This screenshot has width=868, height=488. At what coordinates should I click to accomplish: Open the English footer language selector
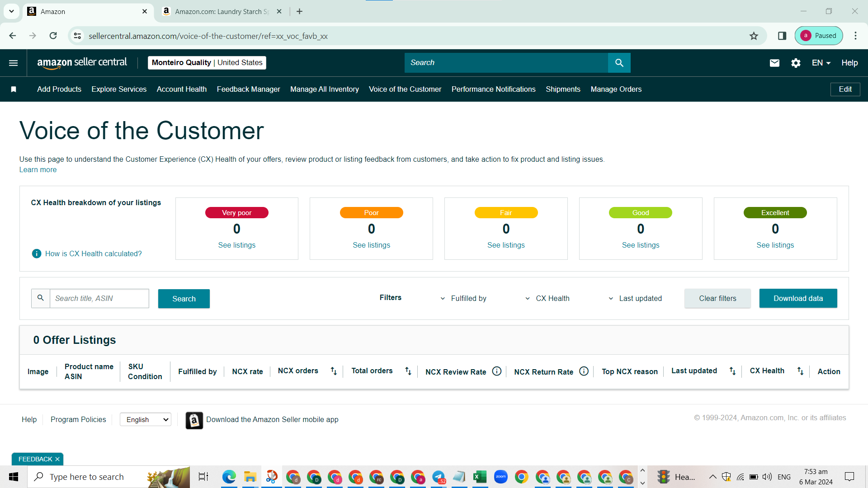146,420
